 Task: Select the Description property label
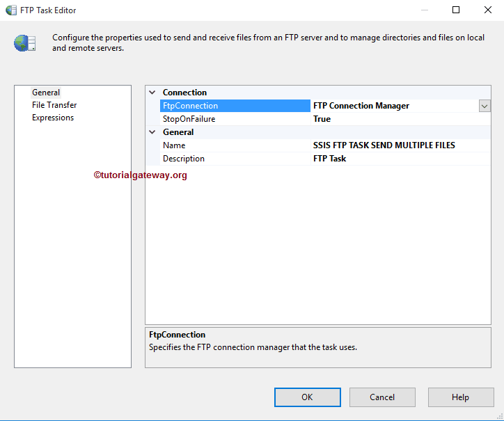coord(184,159)
